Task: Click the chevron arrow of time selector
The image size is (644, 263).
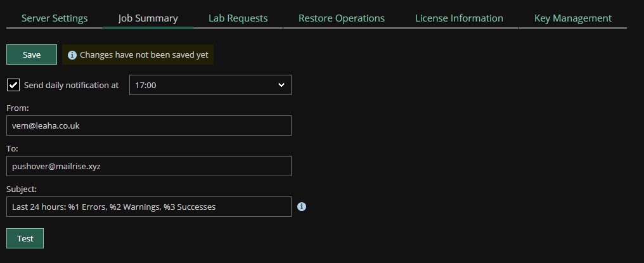Action: (x=281, y=85)
